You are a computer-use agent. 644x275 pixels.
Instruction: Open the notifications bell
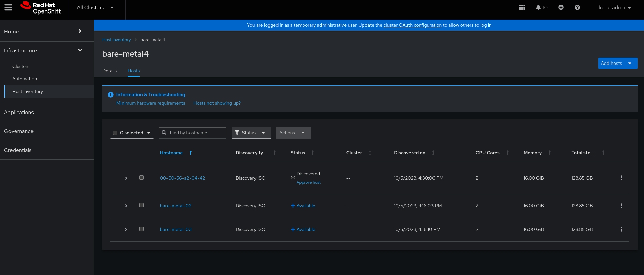(541, 7)
